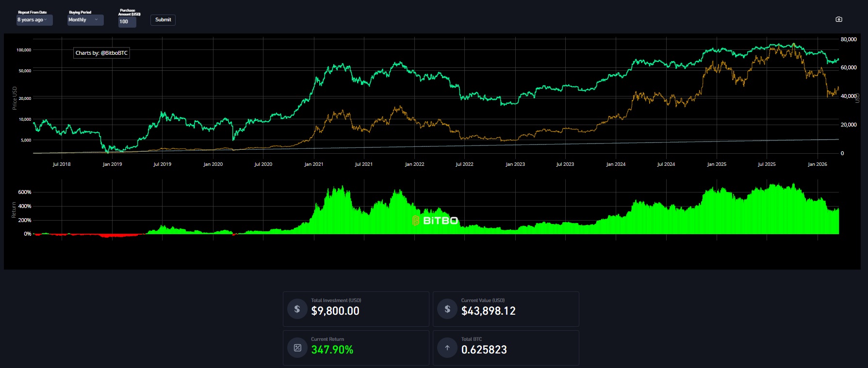The image size is (868, 368).
Task: Click the 0.625823 Total BTC value
Action: click(x=484, y=350)
